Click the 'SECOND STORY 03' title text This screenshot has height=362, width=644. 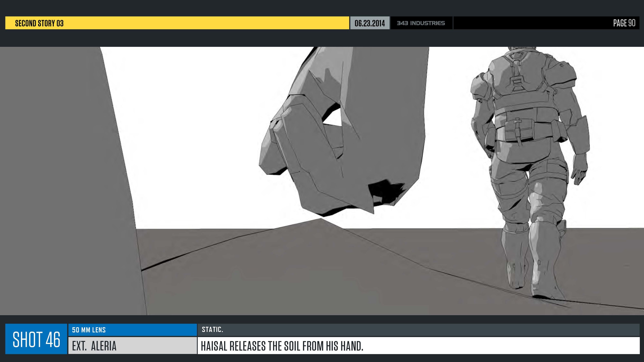pyautogui.click(x=39, y=23)
